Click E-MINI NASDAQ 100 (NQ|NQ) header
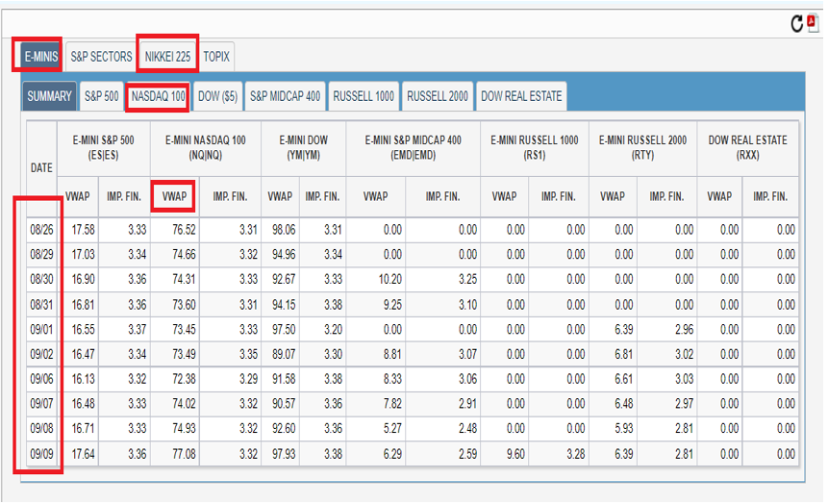 [206, 148]
